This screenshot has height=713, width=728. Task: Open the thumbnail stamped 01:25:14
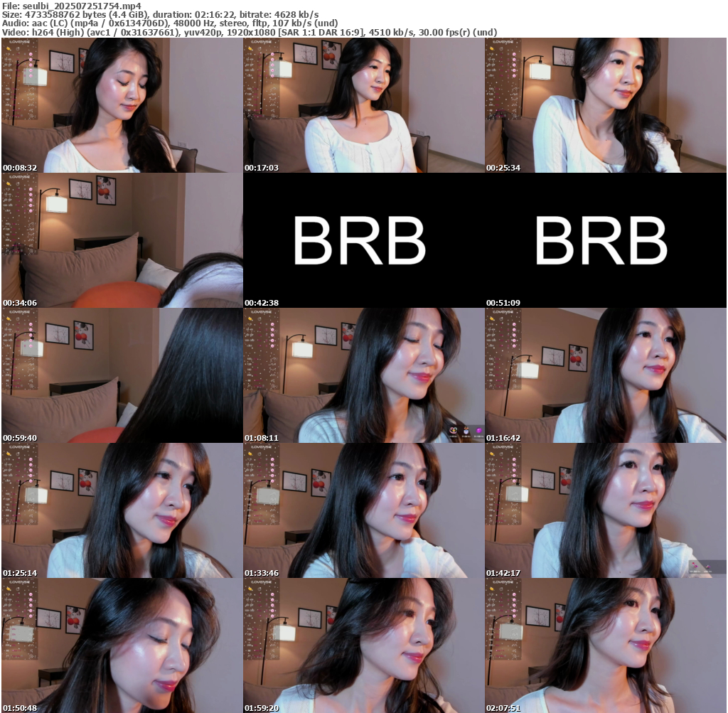pyautogui.click(x=122, y=510)
